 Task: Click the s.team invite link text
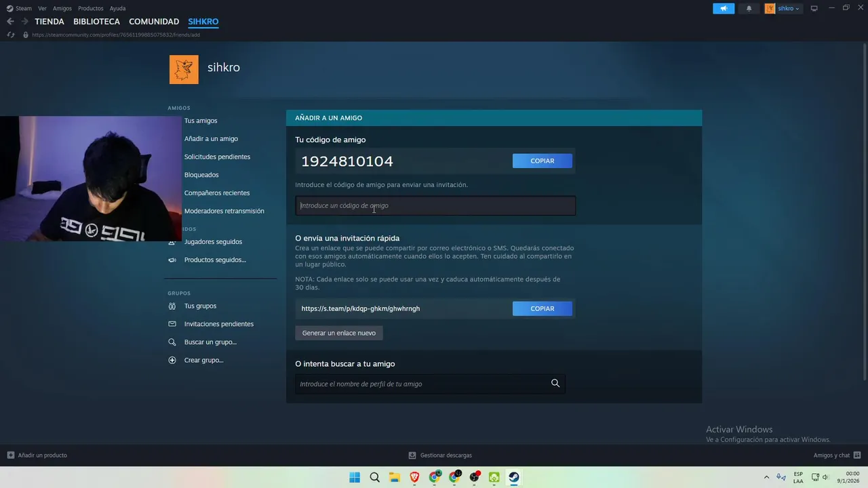[x=361, y=308]
